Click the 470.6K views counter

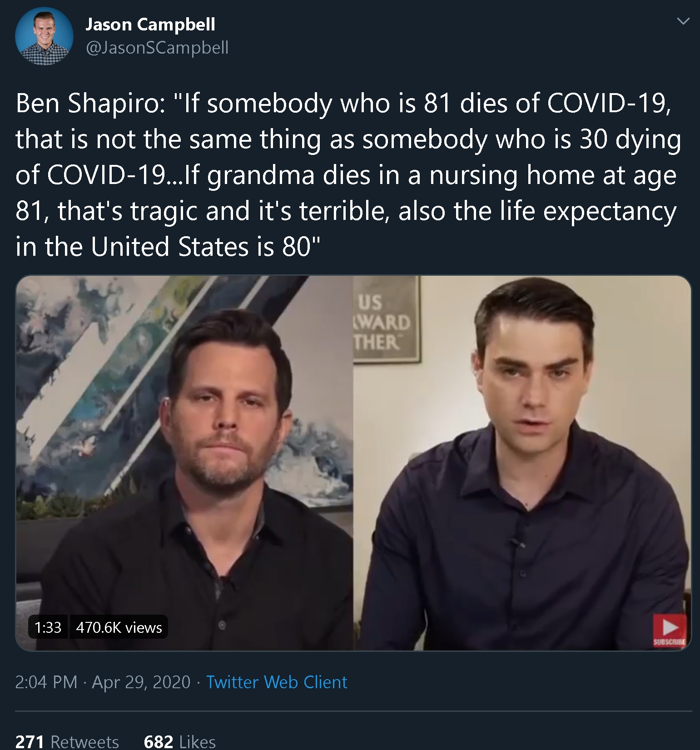(x=119, y=627)
